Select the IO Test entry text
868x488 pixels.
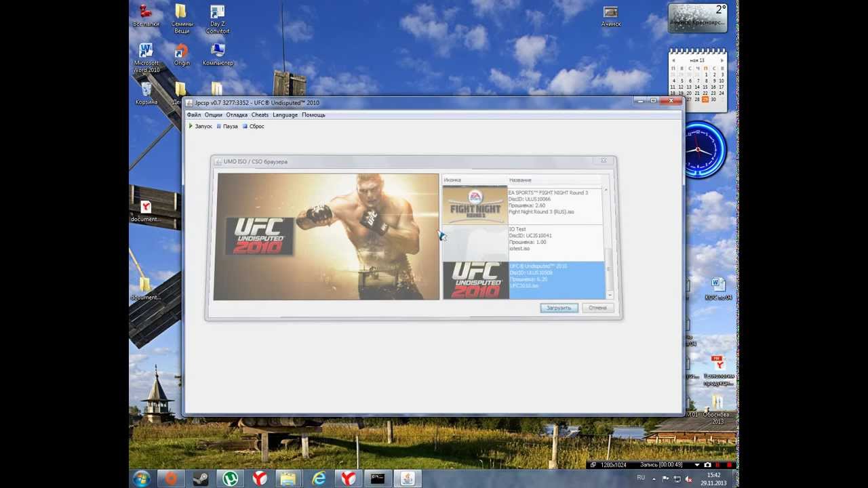point(530,239)
